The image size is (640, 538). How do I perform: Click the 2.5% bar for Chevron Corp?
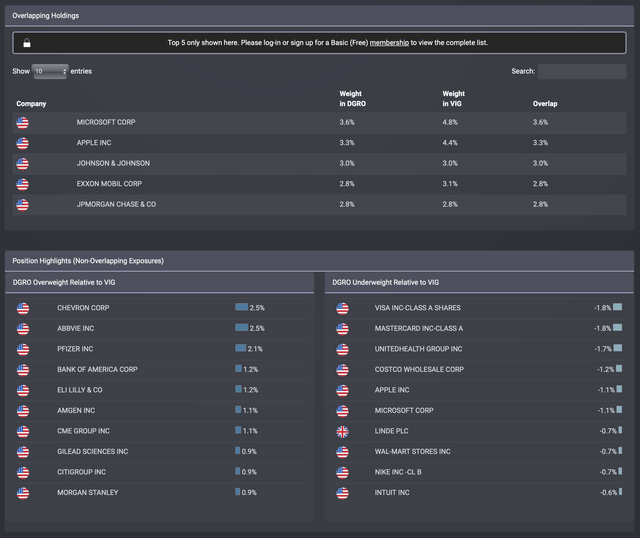(242, 307)
